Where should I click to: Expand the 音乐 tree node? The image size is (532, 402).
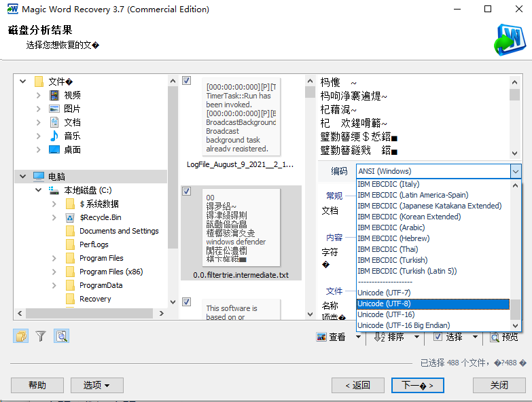click(x=38, y=136)
